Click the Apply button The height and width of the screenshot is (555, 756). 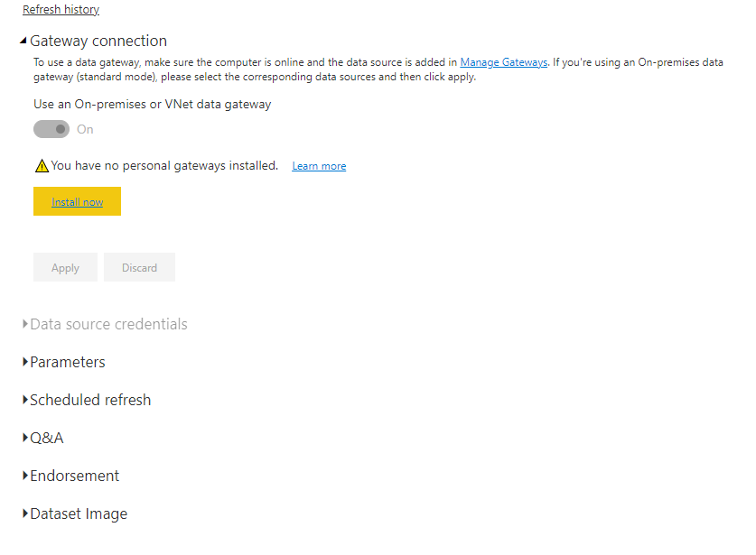click(65, 267)
